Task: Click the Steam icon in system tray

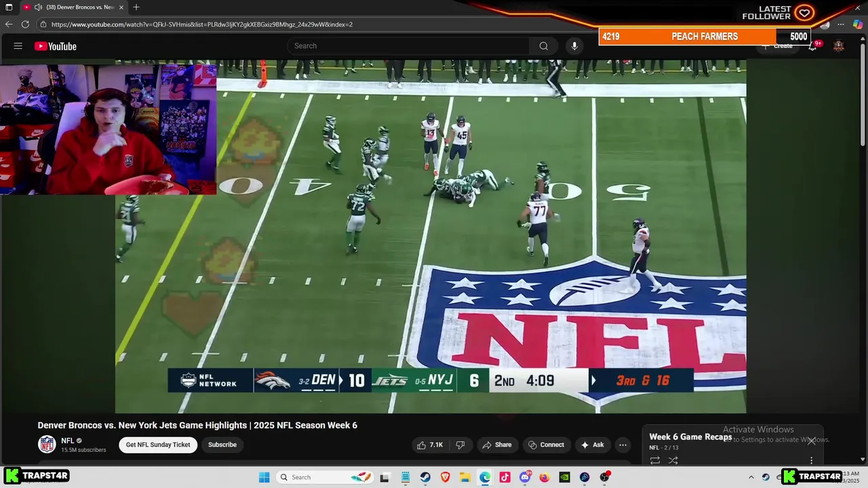Action: tap(766, 477)
